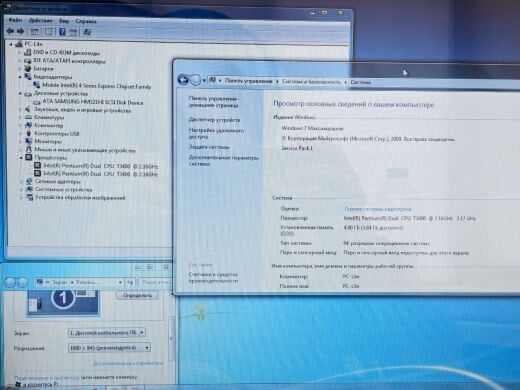This screenshot has width=520, height=390.
Task: Collapse the Дисковые устройства node
Action: coord(20,94)
